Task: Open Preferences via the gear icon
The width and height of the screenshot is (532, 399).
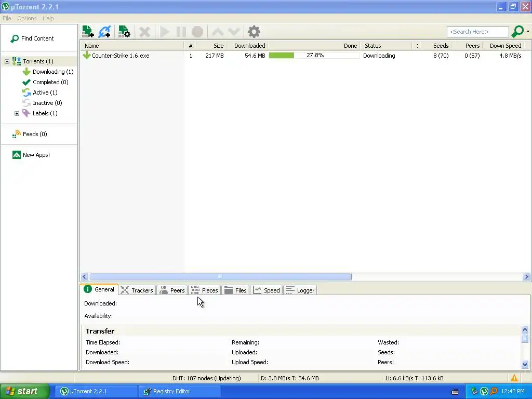Action: (254, 32)
